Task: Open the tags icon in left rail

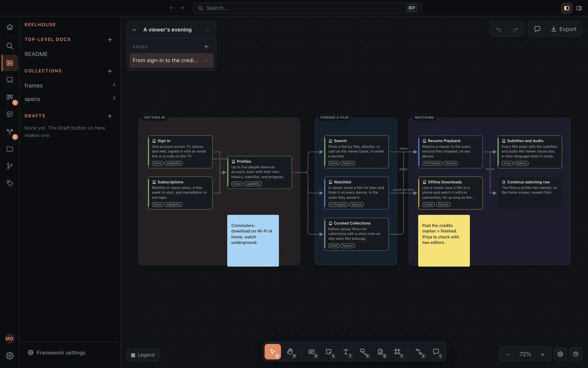Action: [10, 183]
